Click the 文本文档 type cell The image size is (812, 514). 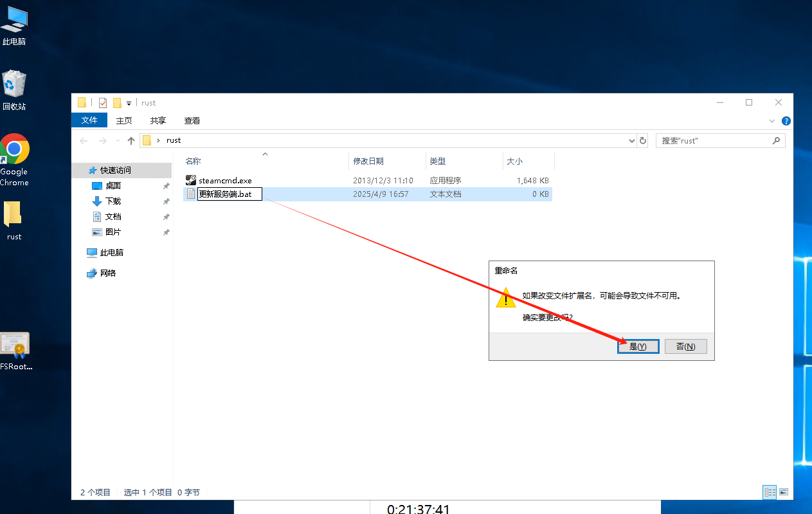(446, 194)
